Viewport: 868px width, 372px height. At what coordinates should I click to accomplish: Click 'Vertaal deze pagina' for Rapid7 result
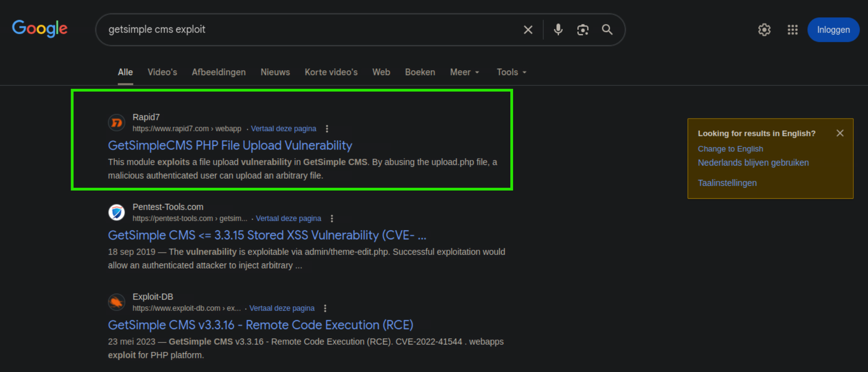[x=283, y=129]
